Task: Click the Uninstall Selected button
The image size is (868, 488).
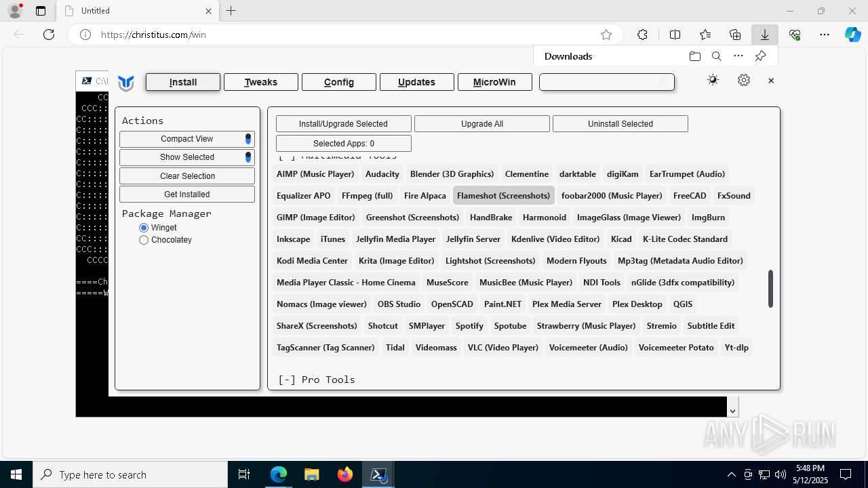Action: click(620, 124)
